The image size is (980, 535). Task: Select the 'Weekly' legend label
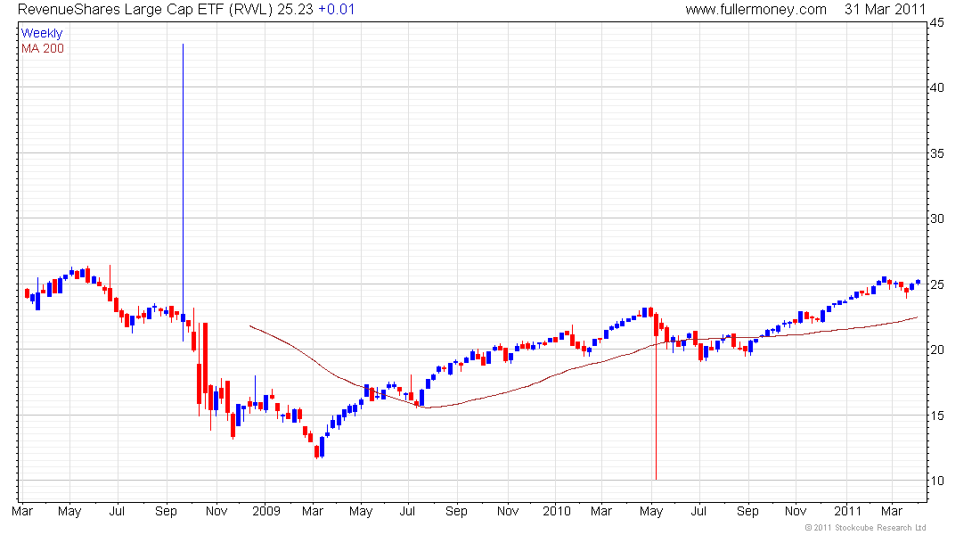click(x=42, y=33)
